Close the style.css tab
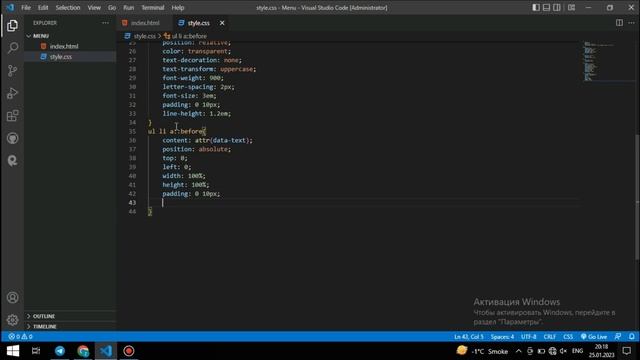The image size is (640, 360). [x=222, y=23]
